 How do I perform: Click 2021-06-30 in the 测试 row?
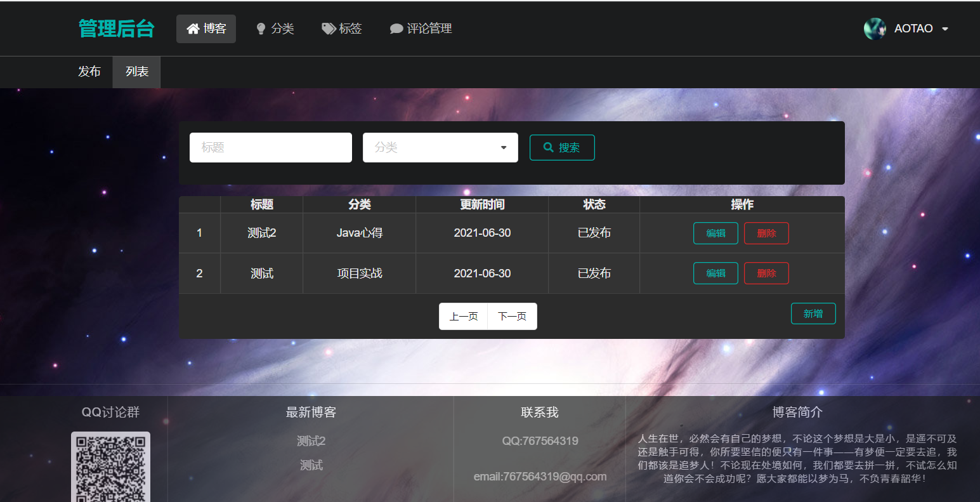tap(482, 274)
